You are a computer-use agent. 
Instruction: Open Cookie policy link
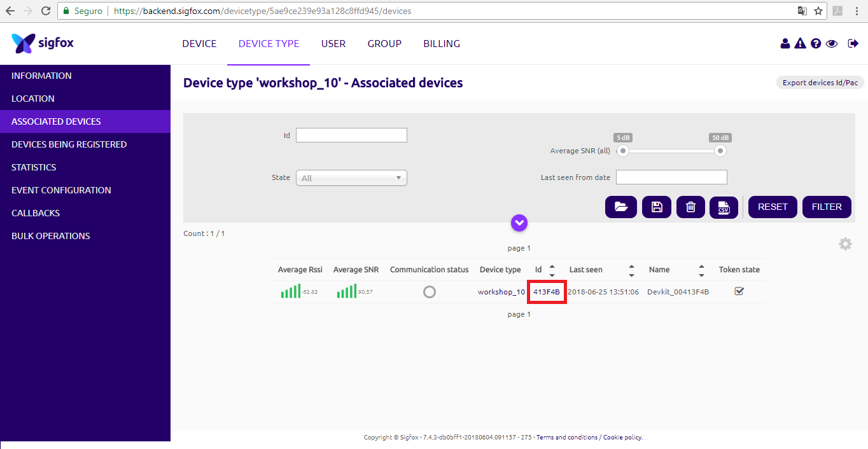click(x=622, y=438)
